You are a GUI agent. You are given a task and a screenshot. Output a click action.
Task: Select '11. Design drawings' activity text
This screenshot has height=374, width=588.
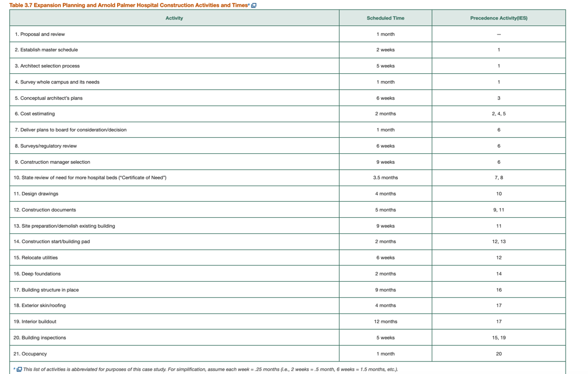coord(36,194)
